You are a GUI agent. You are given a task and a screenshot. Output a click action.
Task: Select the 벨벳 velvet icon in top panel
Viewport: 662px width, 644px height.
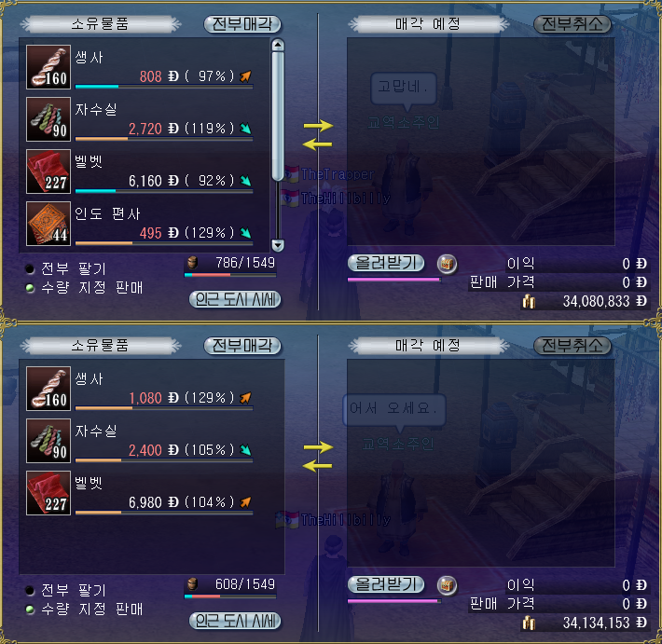(x=48, y=171)
